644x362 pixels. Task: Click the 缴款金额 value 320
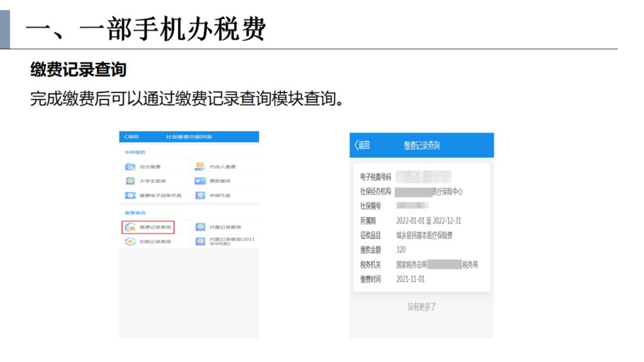pos(401,250)
